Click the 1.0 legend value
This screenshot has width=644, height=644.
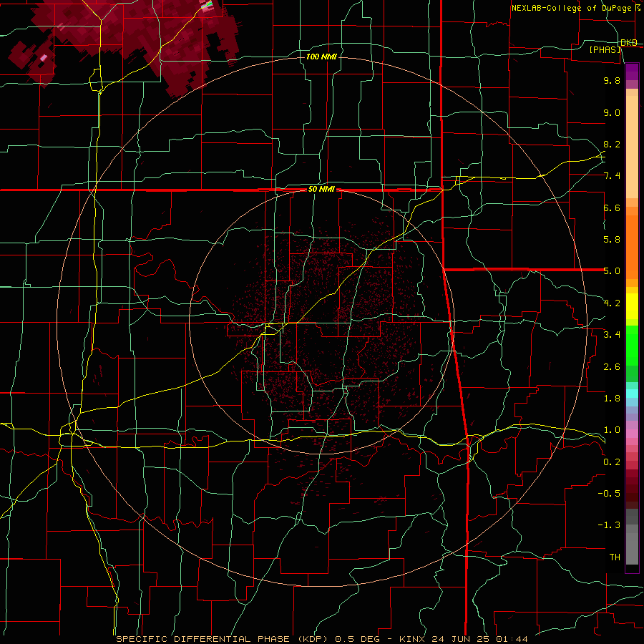pos(612,430)
